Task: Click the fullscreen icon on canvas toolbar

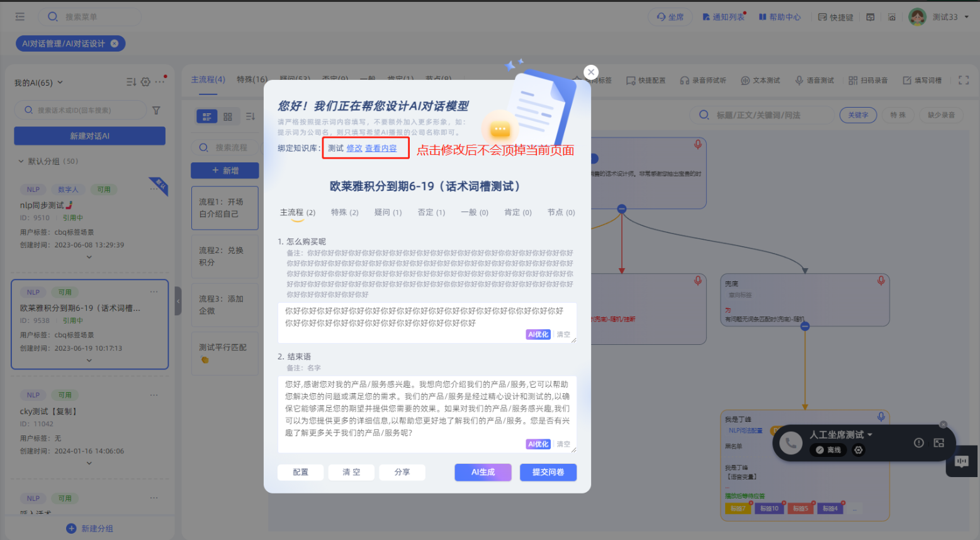Action: coord(963,80)
